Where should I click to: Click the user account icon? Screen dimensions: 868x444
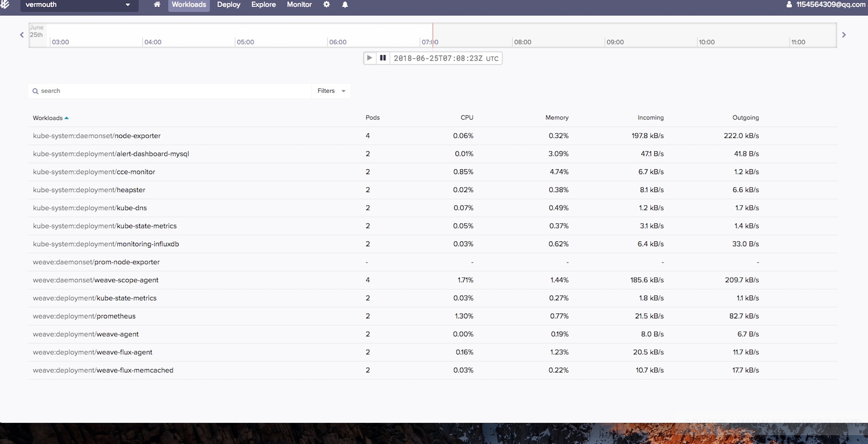(x=789, y=5)
